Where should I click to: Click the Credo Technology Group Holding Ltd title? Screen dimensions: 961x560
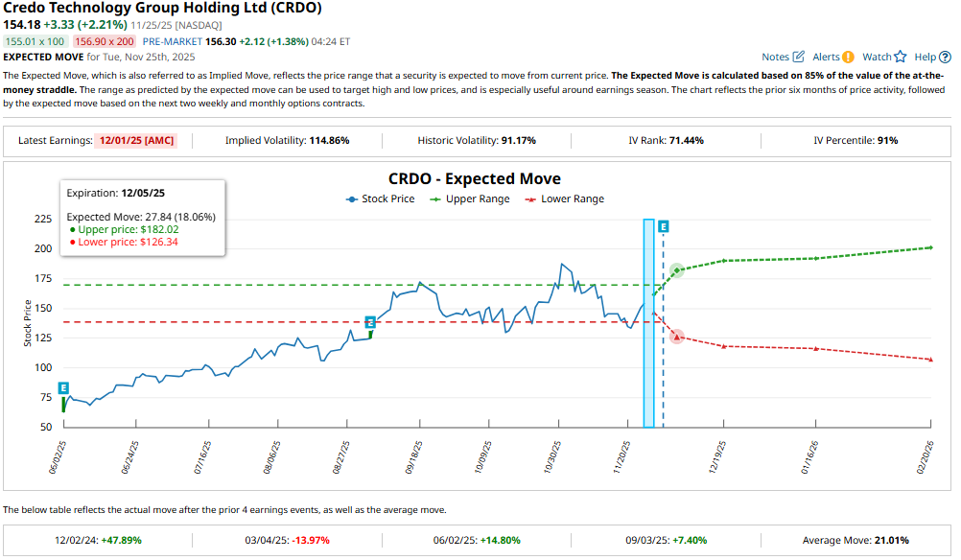click(x=163, y=8)
